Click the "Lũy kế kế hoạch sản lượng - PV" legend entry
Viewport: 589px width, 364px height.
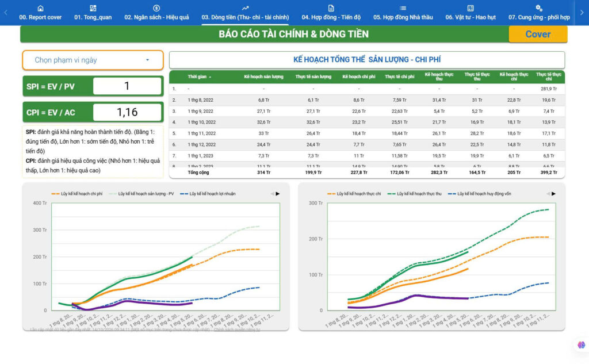(141, 194)
